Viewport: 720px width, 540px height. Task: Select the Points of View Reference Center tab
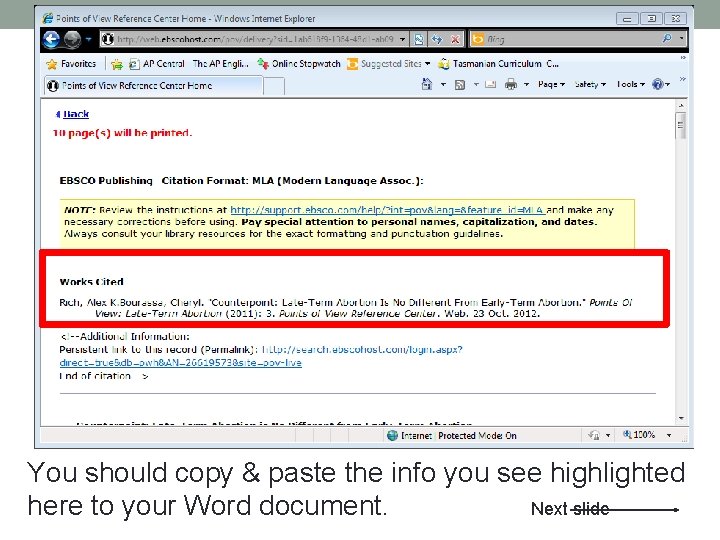coord(154,85)
